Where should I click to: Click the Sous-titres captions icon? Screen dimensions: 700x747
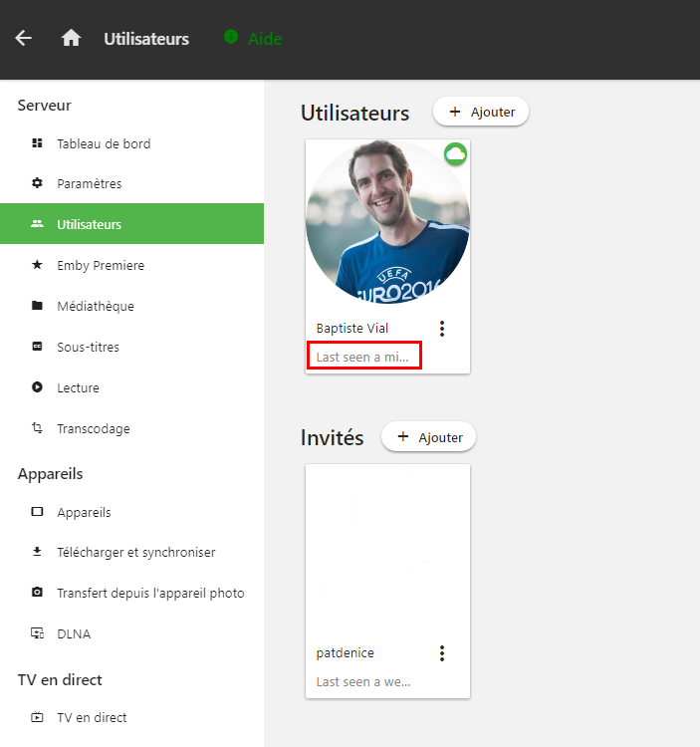[x=37, y=347]
